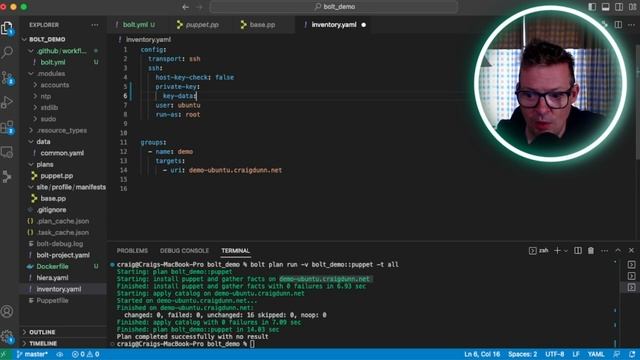Click the inventory.yaml breadcrumb
The width and height of the screenshot is (640, 360).
(148, 40)
